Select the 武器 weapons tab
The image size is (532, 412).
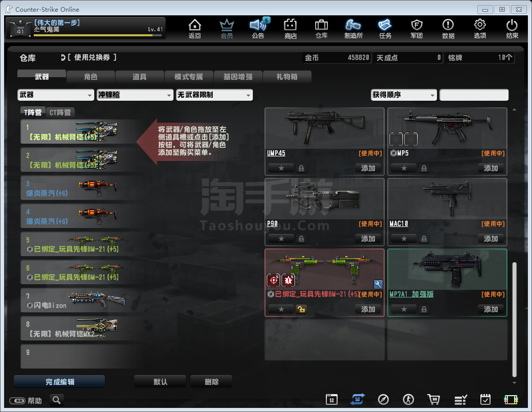tap(42, 77)
